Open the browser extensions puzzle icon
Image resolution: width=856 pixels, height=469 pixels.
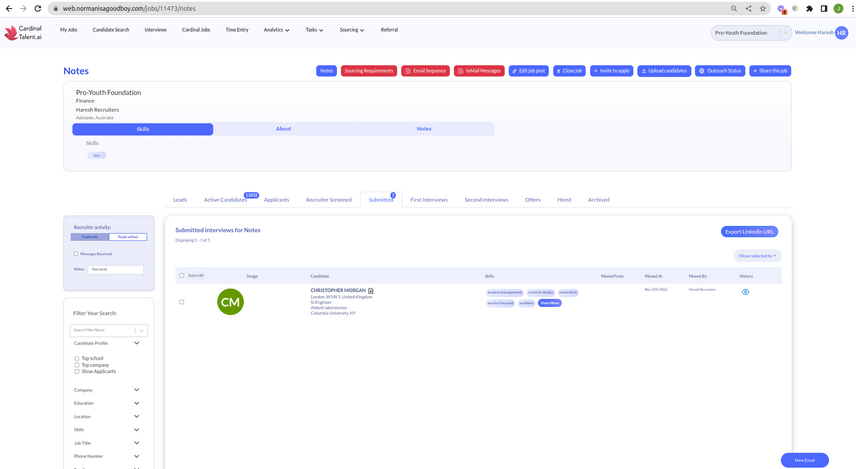pyautogui.click(x=810, y=8)
